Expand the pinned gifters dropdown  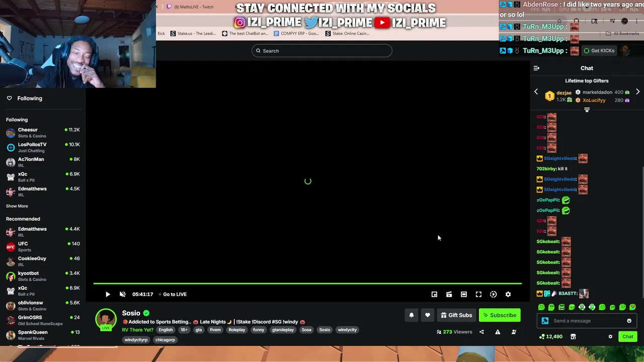click(587, 110)
